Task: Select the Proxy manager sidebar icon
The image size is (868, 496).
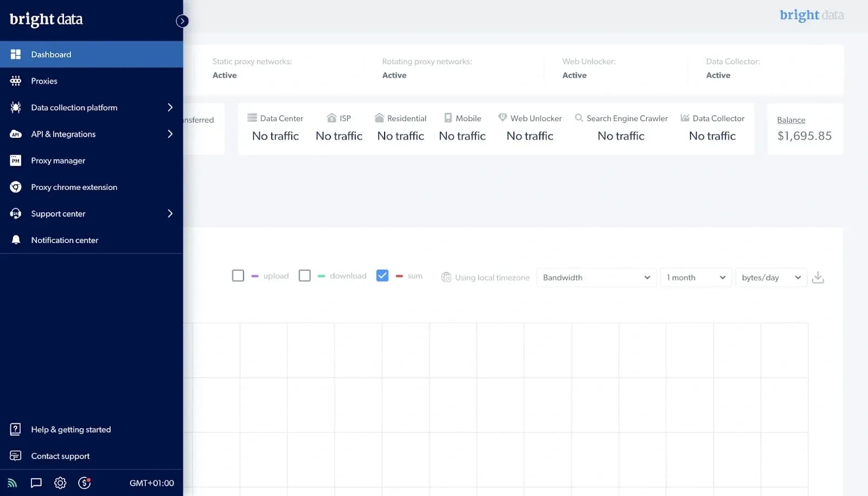Action: (x=16, y=160)
